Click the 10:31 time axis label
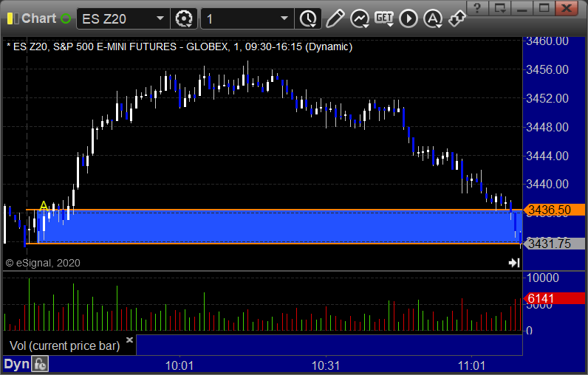Viewport: 588px width, 375px height. 326,365
